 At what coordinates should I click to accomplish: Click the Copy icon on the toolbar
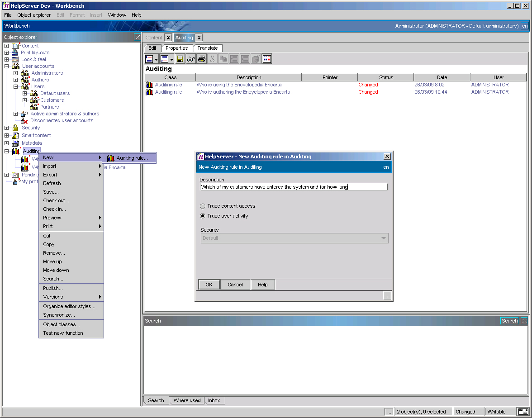[x=223, y=59]
